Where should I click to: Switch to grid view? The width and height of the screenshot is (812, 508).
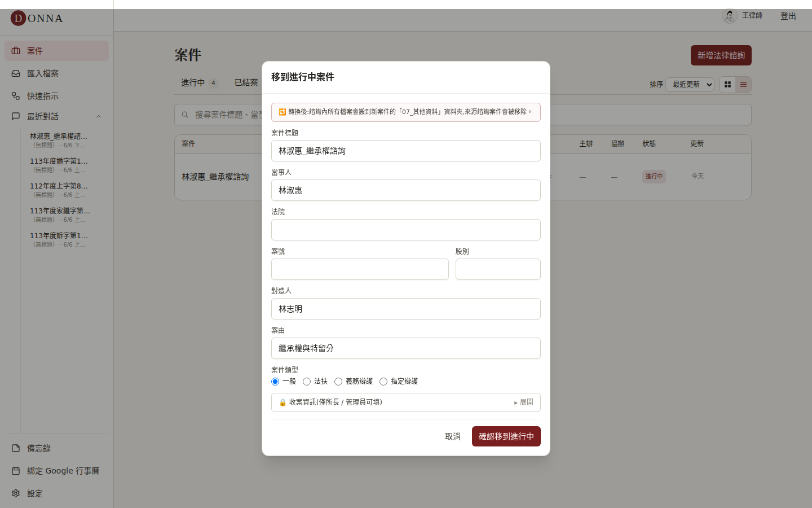(727, 85)
